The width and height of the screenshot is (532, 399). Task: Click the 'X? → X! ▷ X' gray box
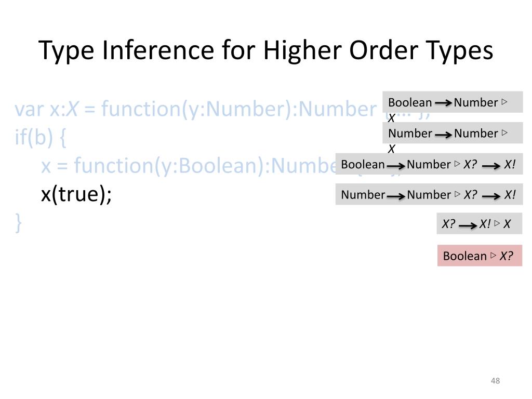click(479, 223)
